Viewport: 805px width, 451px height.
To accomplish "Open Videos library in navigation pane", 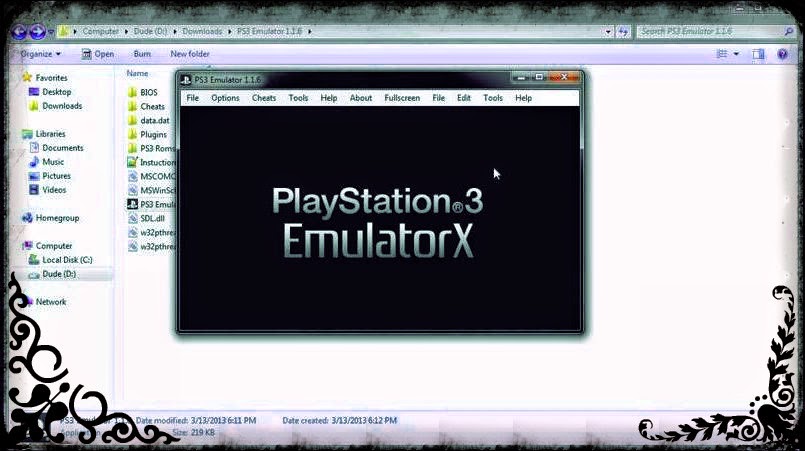I will (54, 190).
